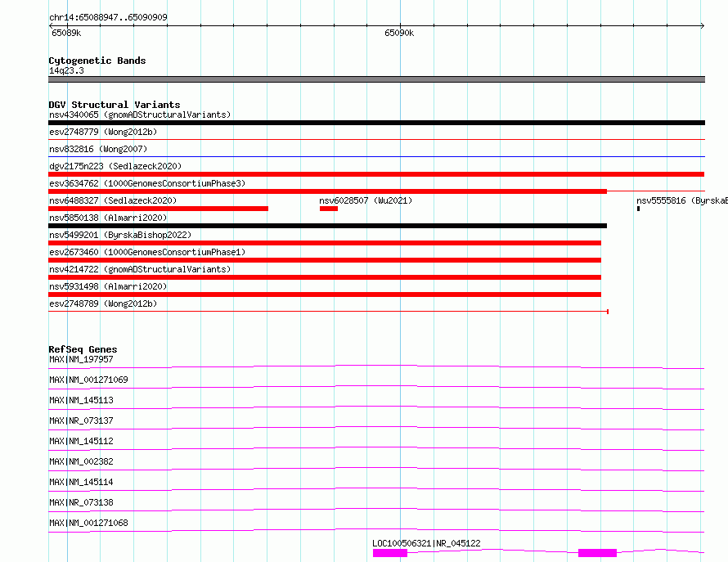Select the black bar of nsv5850138
Viewport: 728px width, 562px height.
point(327,226)
